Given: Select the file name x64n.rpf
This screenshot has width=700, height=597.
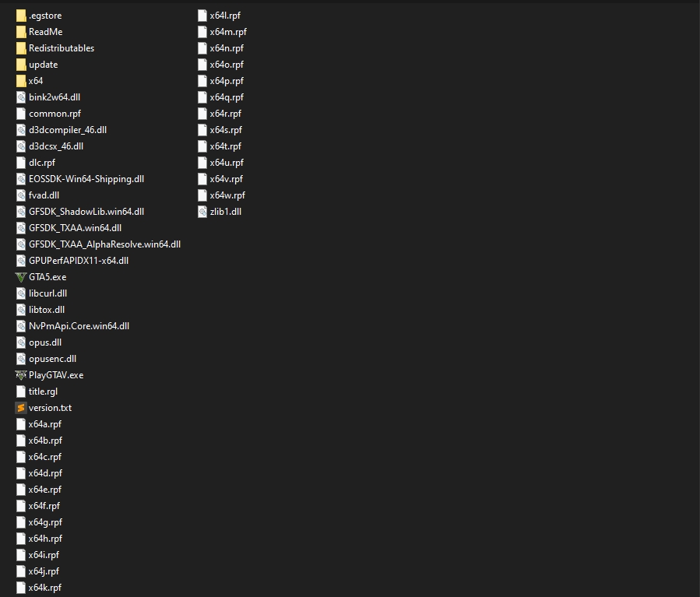Looking at the screenshot, I should point(227,48).
